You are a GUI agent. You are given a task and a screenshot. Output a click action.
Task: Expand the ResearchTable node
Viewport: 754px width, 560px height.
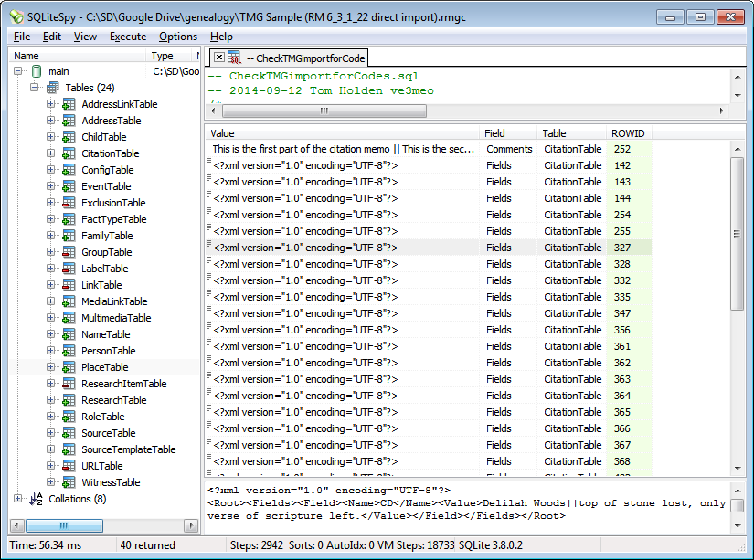(50, 400)
